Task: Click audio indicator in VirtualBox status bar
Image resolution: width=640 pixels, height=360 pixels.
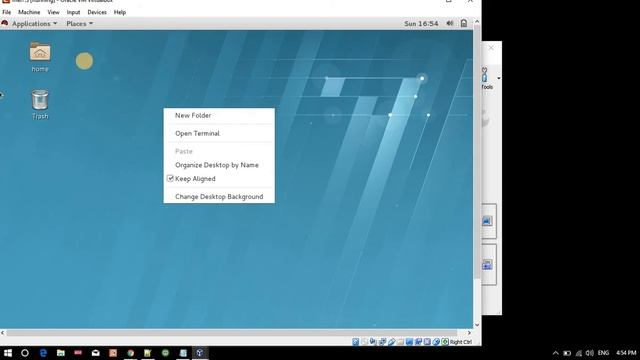Action: tap(373, 342)
